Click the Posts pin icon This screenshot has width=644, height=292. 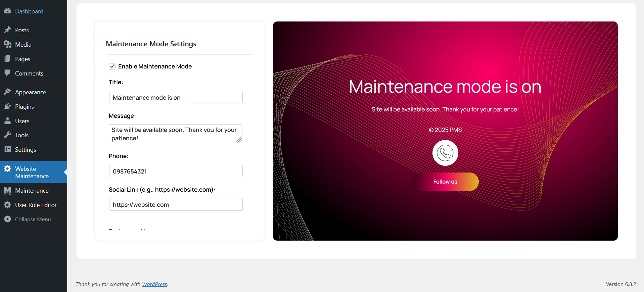coord(7,30)
